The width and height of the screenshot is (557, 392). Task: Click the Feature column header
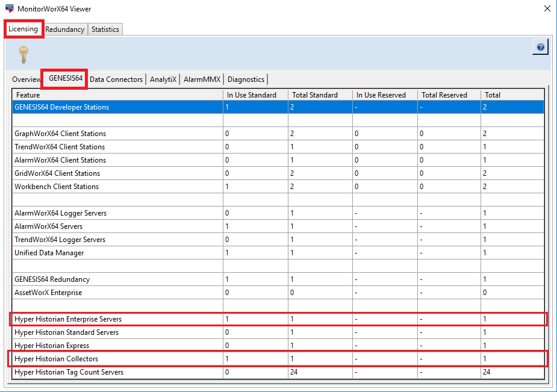117,95
